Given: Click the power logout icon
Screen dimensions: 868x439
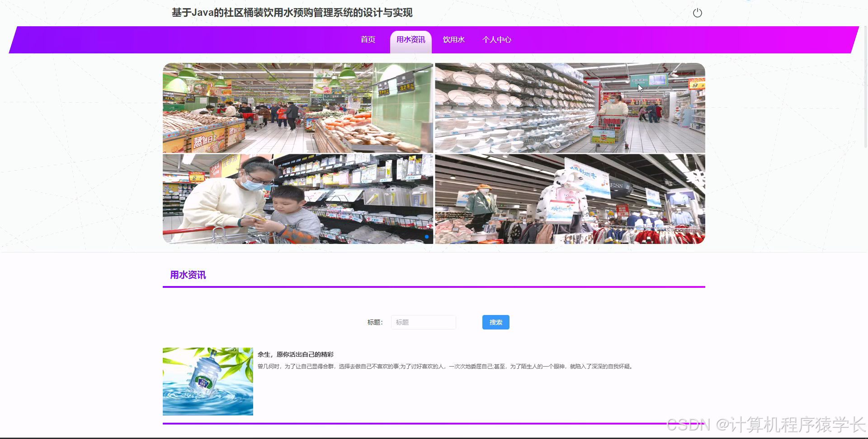Looking at the screenshot, I should click(x=698, y=13).
